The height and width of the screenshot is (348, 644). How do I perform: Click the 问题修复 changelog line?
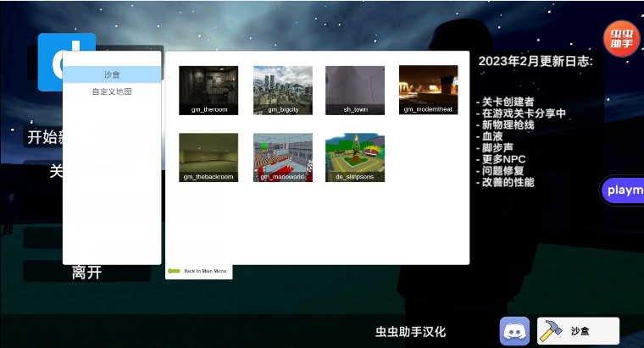click(x=500, y=171)
